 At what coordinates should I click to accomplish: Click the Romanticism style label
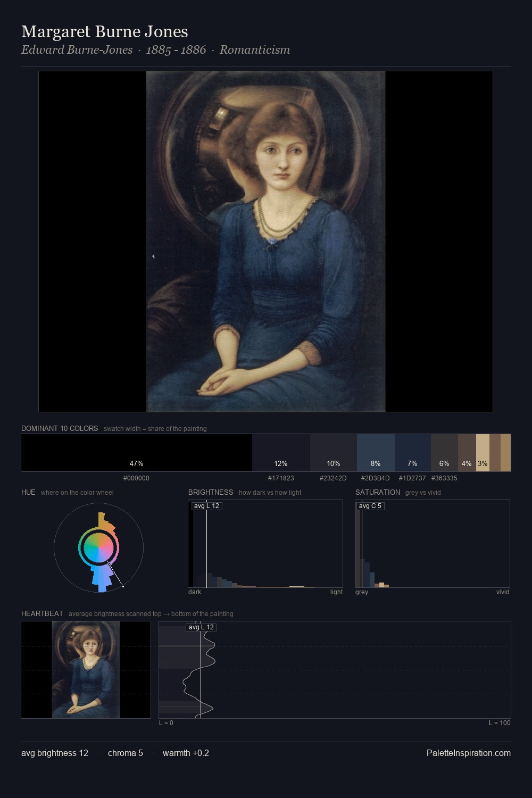pos(255,49)
